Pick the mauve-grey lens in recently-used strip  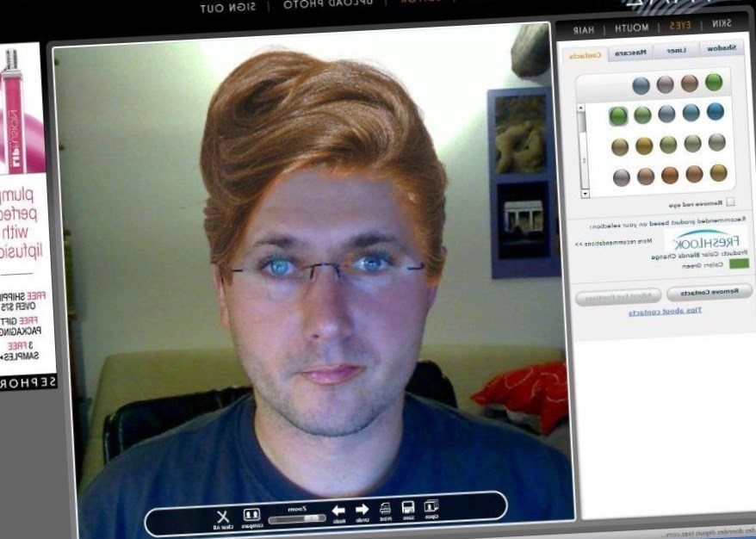[x=665, y=85]
